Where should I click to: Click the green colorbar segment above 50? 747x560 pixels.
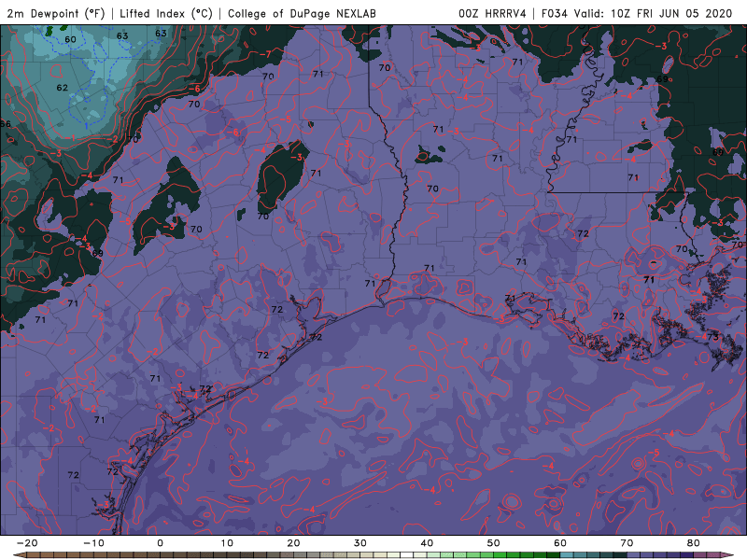[500, 555]
